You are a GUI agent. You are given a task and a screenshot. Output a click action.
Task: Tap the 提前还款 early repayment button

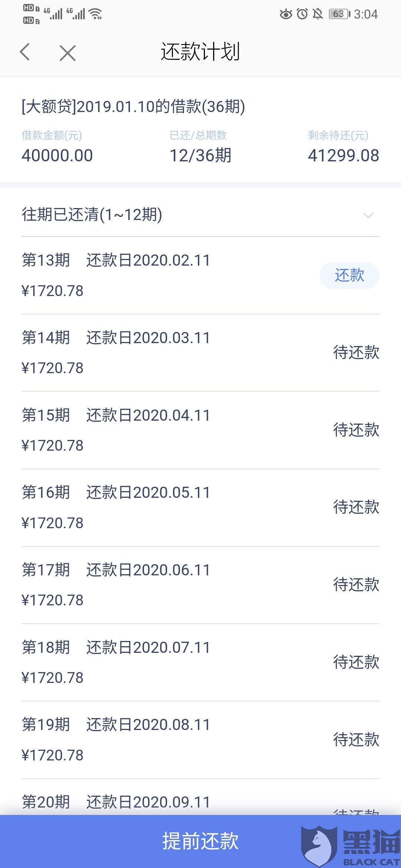pyautogui.click(x=200, y=841)
